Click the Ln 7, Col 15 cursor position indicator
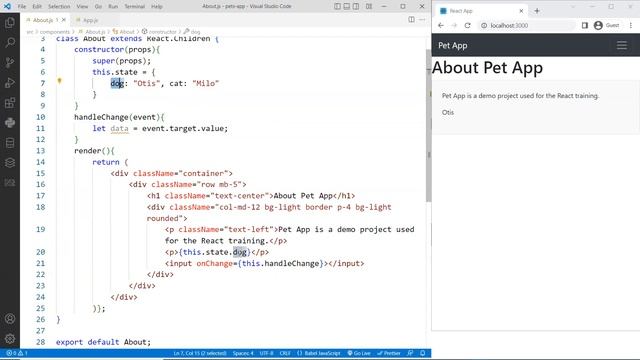This screenshot has width=640, height=360. (200, 353)
